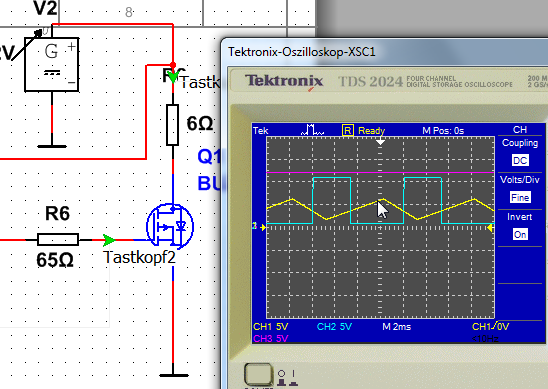Click the green Tastkopf2 probe arrow
The image size is (548, 389).
pos(109,240)
